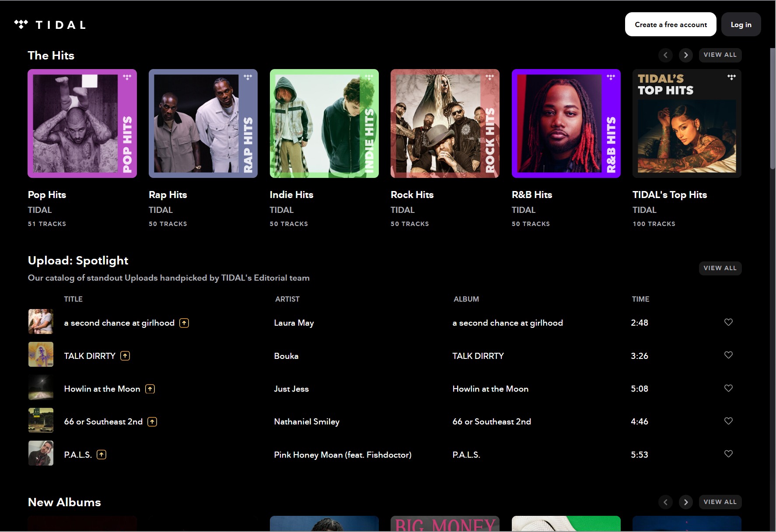776x532 pixels.
Task: Click the R&B Hits title link
Action: pos(532,195)
